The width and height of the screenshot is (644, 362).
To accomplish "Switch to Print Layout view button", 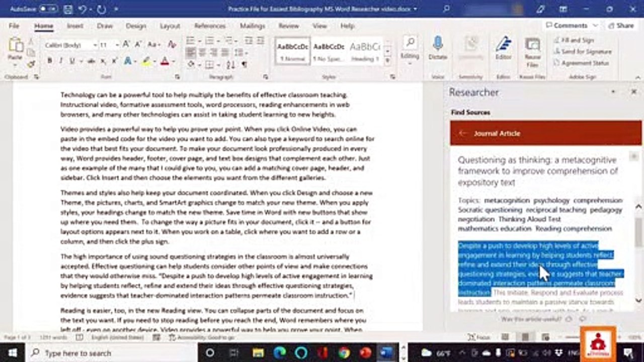I will click(526, 337).
